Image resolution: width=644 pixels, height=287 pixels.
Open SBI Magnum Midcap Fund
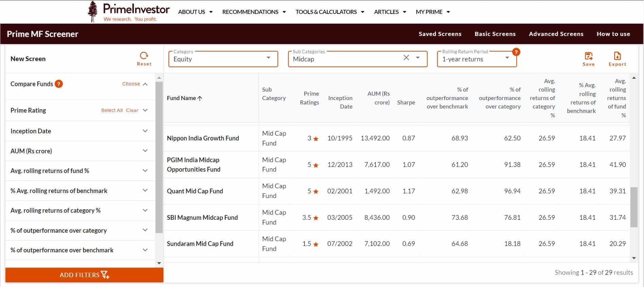(x=202, y=217)
